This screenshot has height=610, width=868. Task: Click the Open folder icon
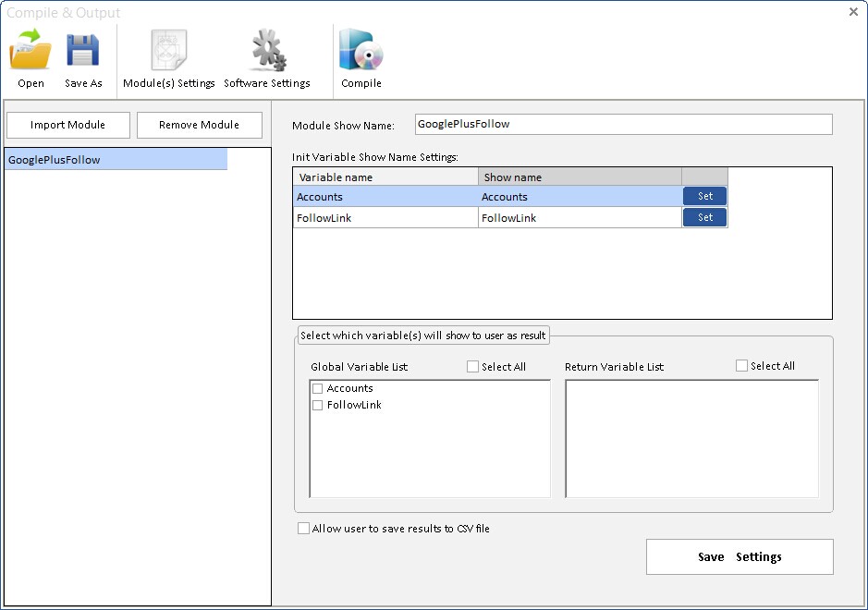31,52
